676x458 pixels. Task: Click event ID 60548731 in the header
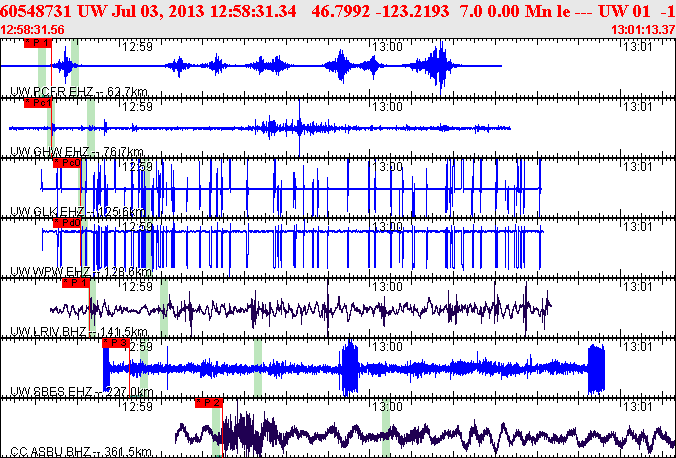42,10
